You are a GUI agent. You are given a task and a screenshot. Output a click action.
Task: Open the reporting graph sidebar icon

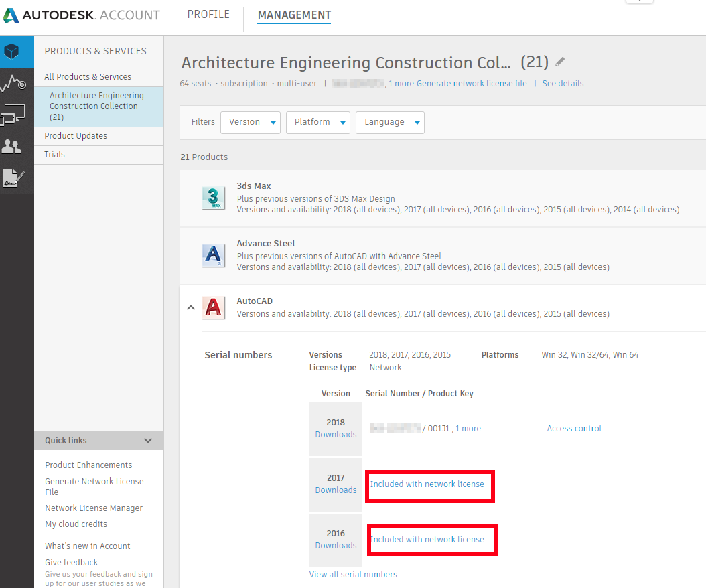[13, 83]
